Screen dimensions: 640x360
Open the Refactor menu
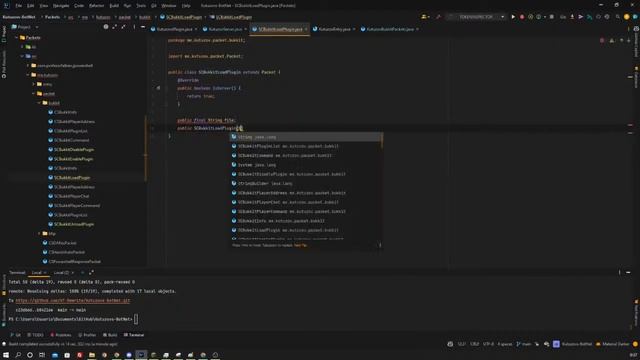click(x=96, y=6)
